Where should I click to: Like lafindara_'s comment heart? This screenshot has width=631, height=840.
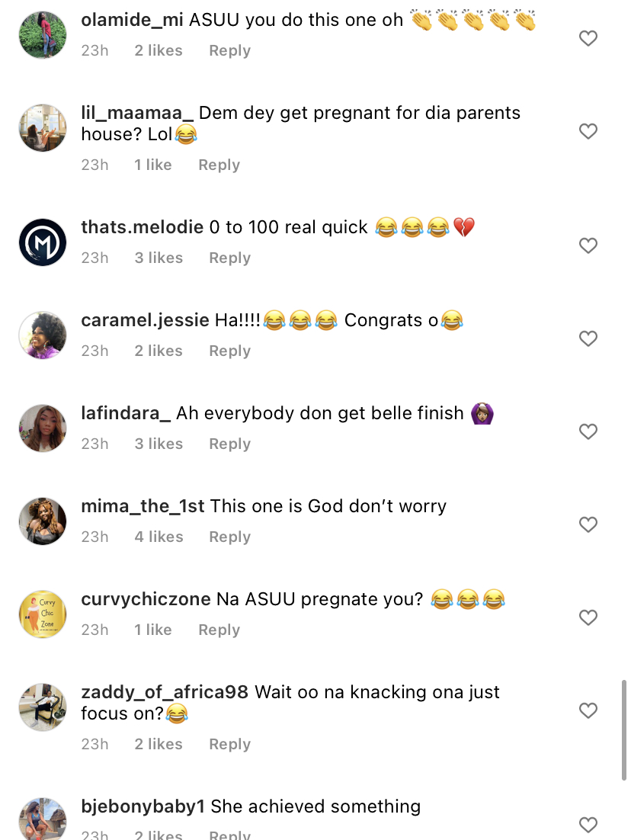588,431
